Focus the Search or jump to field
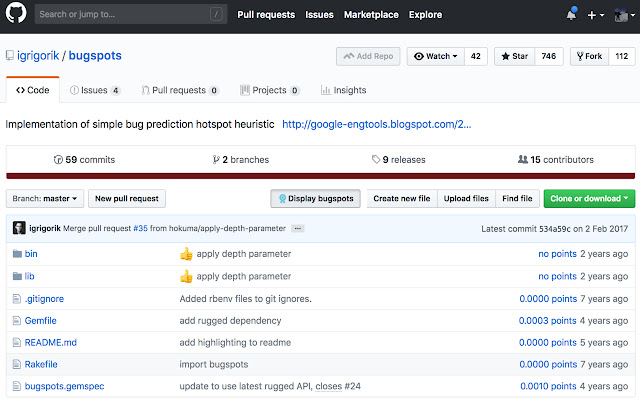640x400 pixels. (131, 14)
